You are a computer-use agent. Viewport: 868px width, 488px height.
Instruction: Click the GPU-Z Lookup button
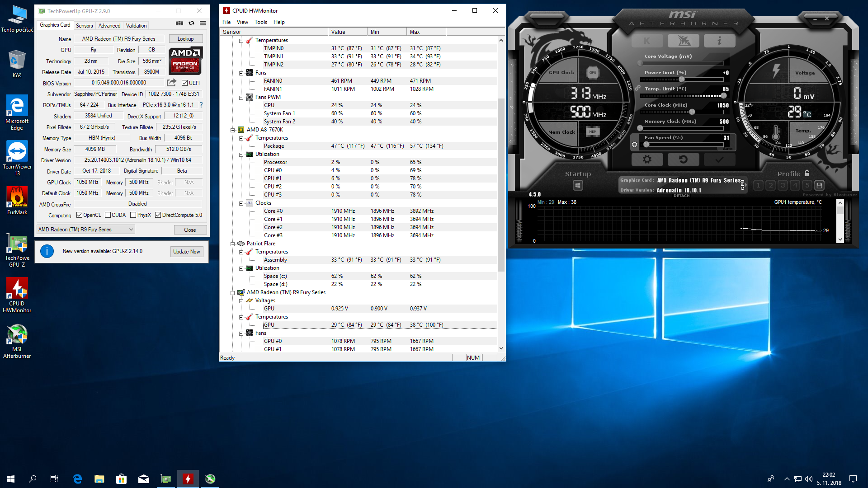(x=185, y=39)
